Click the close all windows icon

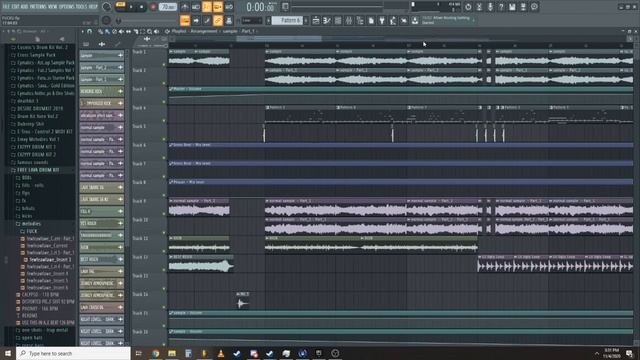(x=404, y=20)
